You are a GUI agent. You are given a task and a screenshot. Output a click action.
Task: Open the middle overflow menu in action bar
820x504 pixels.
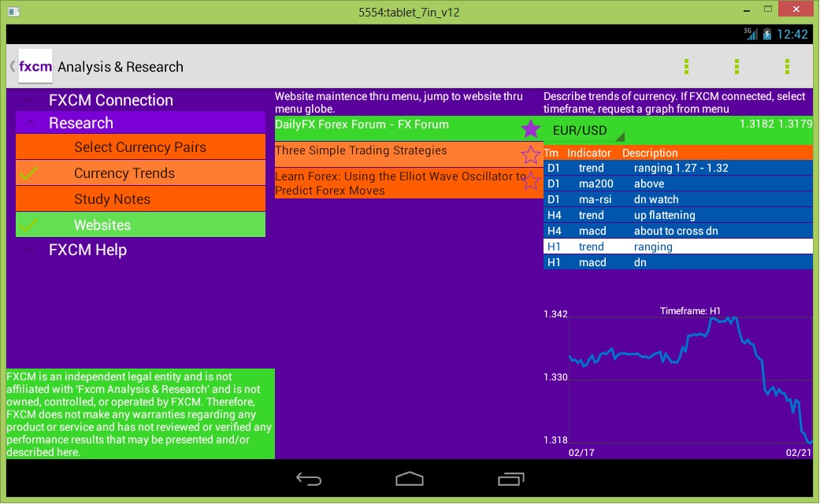pyautogui.click(x=737, y=66)
